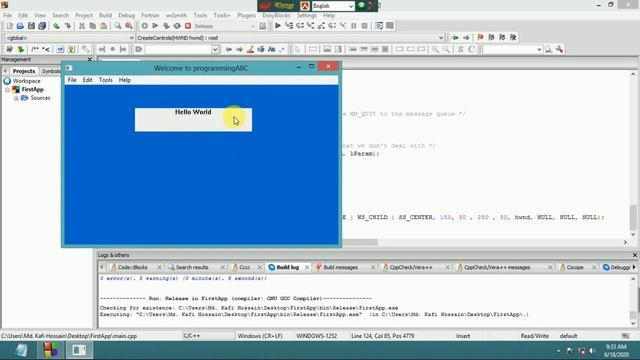This screenshot has width=640, height=360.
Task: Click the Read/Write status bar entry
Action: point(534,336)
